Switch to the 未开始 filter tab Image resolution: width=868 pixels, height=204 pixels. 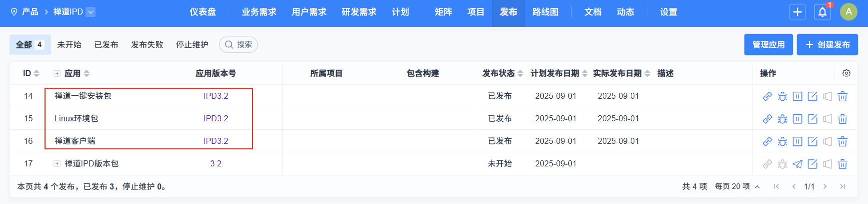click(69, 45)
